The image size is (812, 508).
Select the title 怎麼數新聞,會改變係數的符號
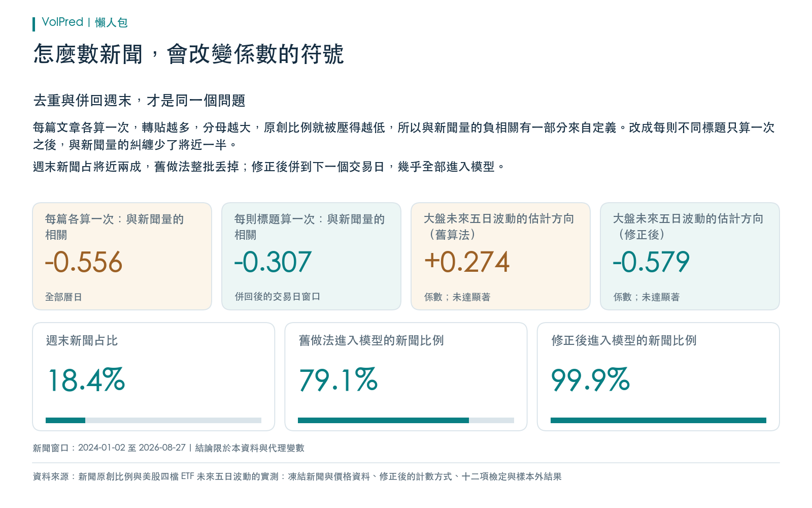pos(189,54)
